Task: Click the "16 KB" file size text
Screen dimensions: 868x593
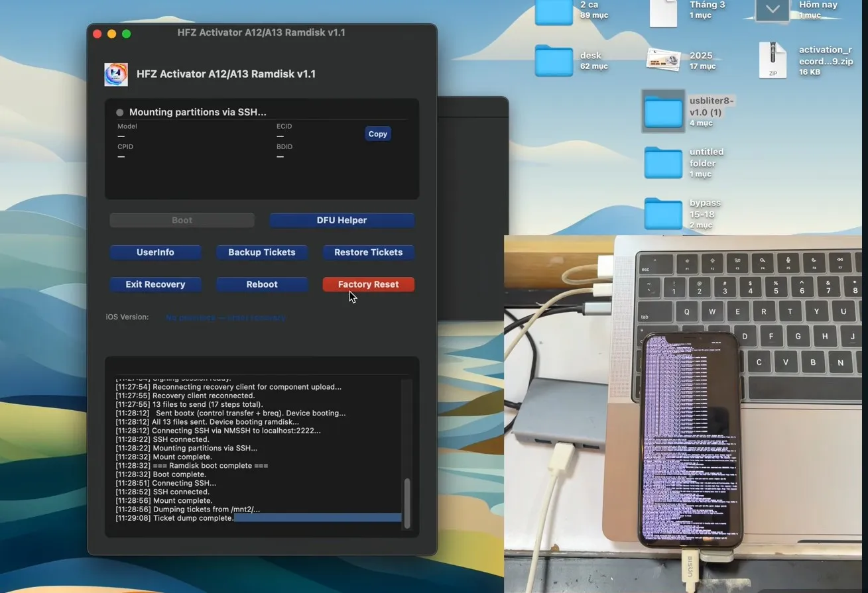Action: pyautogui.click(x=810, y=72)
